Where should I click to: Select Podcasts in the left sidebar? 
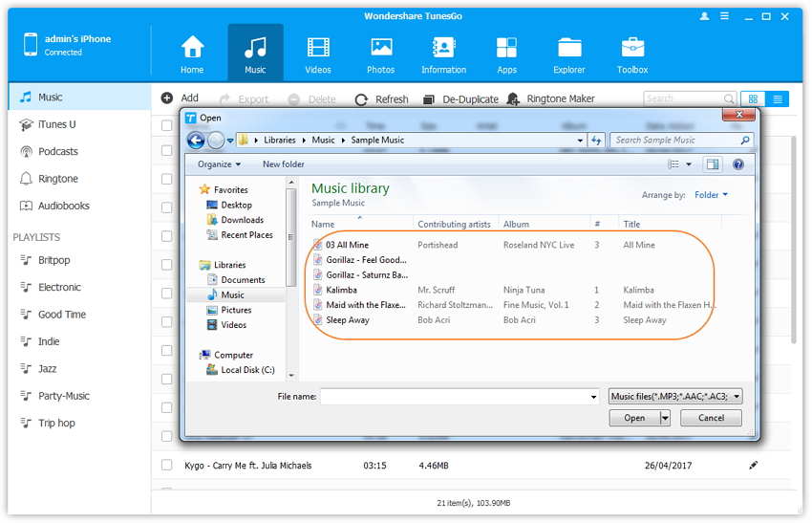pyautogui.click(x=58, y=151)
